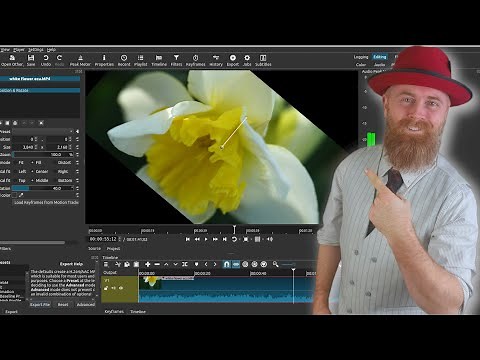480x360 pixels.
Task: Open the Export panel from the toolbar
Action: pos(233,60)
